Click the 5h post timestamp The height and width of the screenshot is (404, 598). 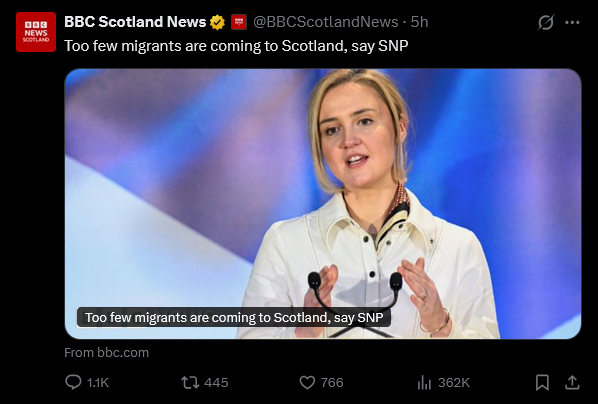(x=420, y=22)
